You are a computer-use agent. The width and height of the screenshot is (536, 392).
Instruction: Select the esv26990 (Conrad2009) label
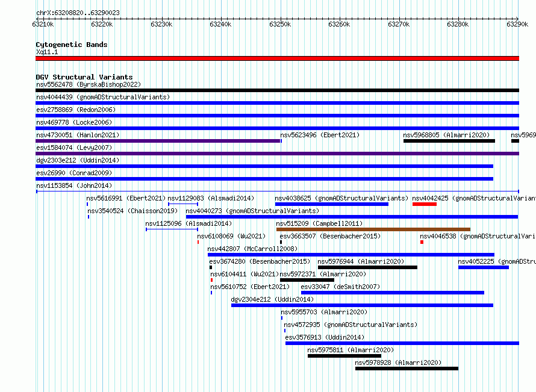[x=74, y=173]
